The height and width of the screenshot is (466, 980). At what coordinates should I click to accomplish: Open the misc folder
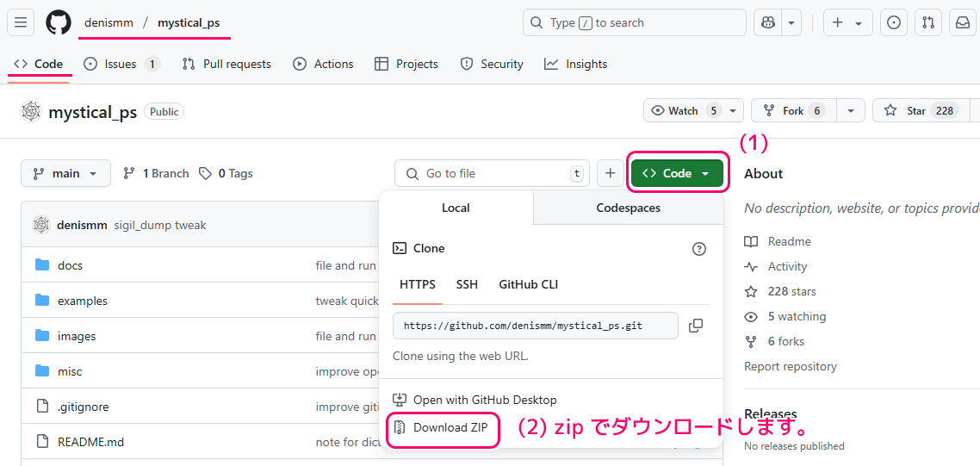pyautogui.click(x=70, y=371)
